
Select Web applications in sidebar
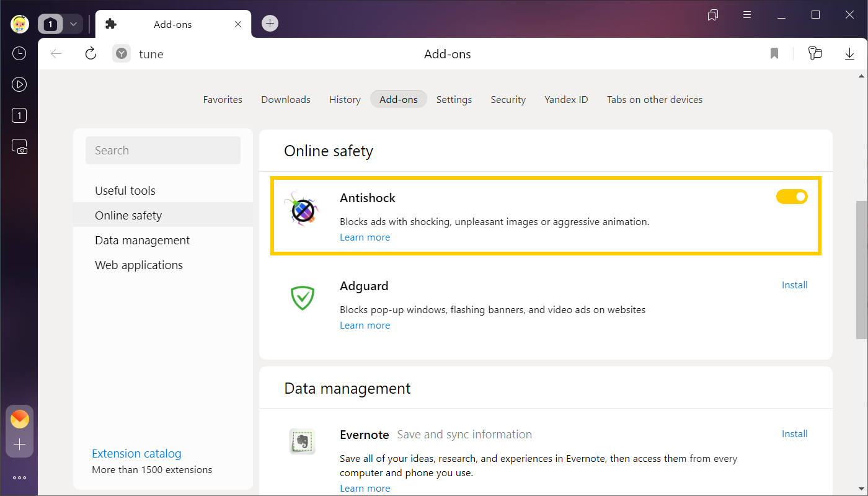(163, 265)
